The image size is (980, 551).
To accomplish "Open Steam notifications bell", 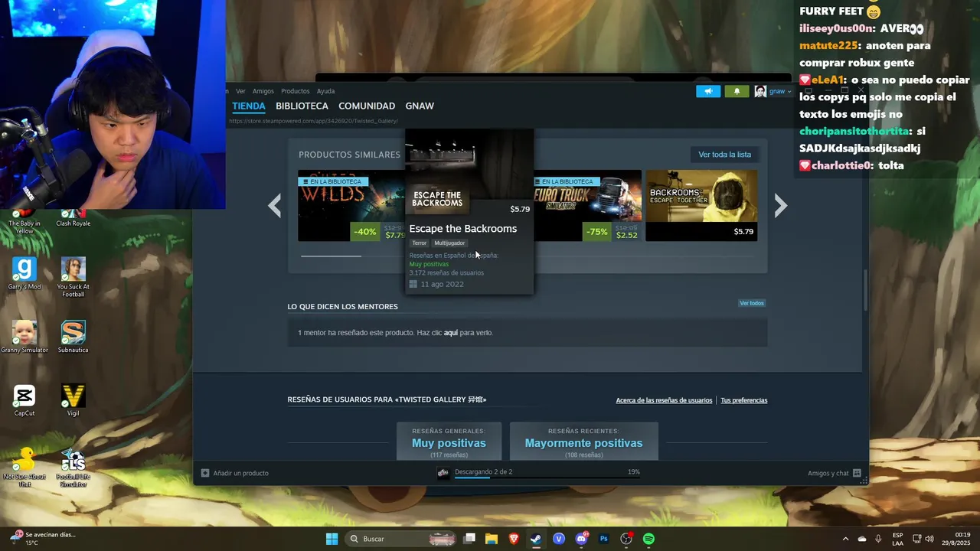I will (x=737, y=91).
